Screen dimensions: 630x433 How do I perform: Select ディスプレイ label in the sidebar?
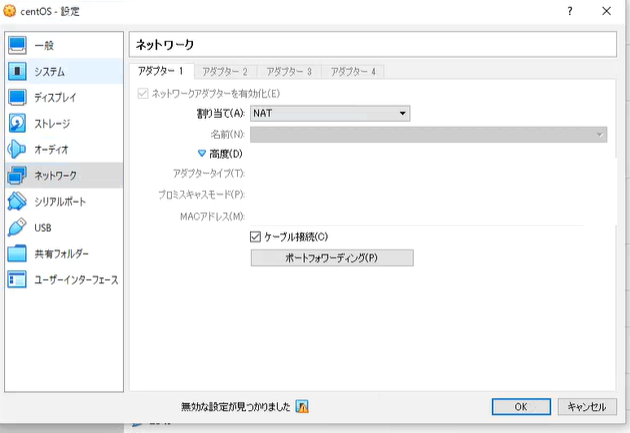pos(55,98)
